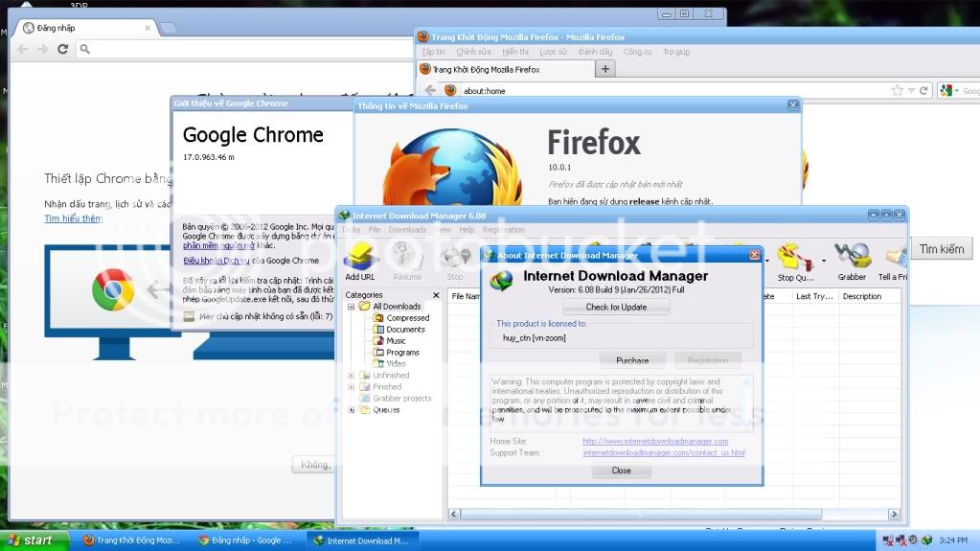This screenshot has width=980, height=551.
Task: Expand the Unfinished category node
Action: pos(352,376)
